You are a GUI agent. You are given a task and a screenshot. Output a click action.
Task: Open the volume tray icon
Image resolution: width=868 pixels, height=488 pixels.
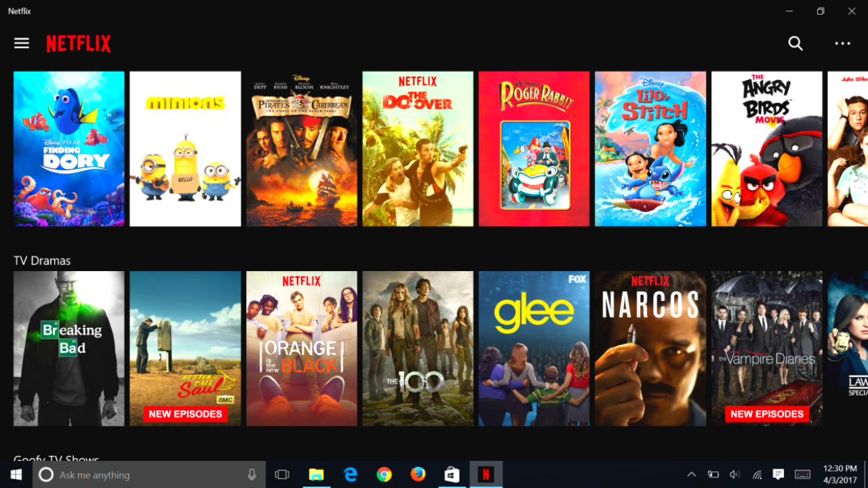734,474
